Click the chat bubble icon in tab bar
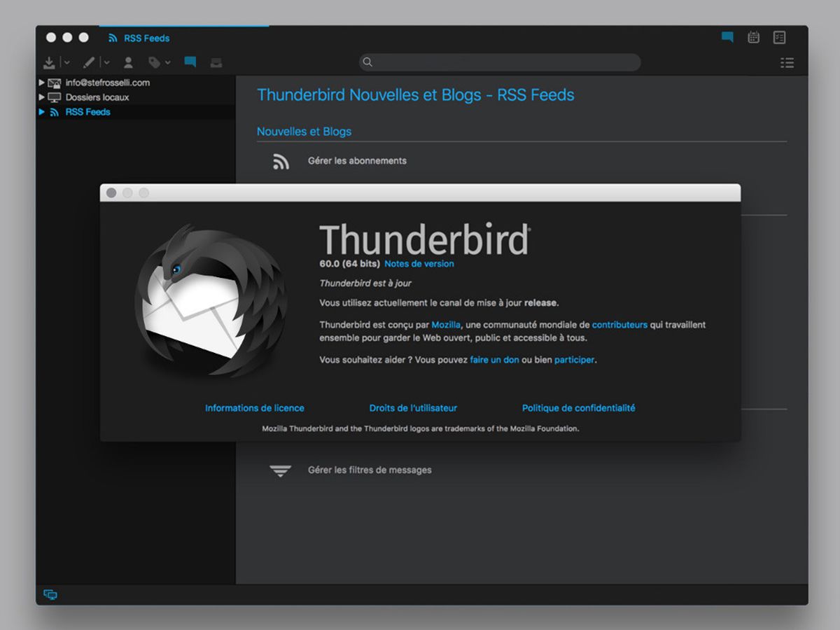 coord(727,38)
